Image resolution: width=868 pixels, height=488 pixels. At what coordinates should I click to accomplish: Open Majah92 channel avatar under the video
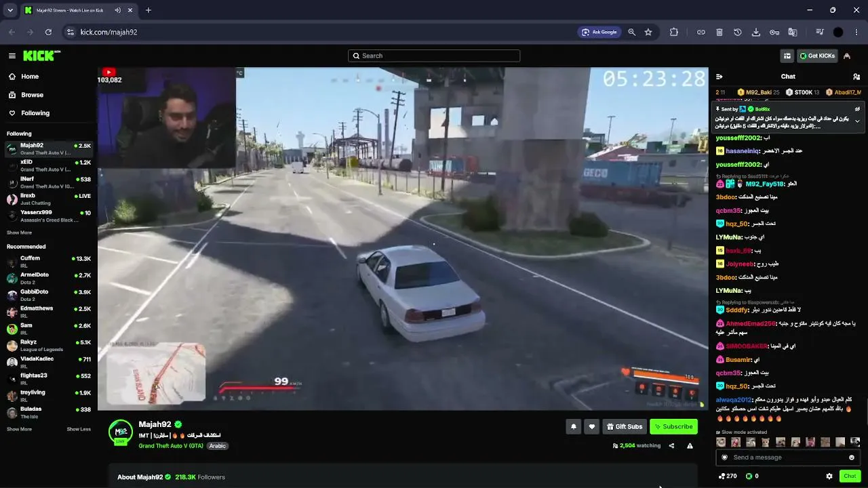(x=121, y=432)
